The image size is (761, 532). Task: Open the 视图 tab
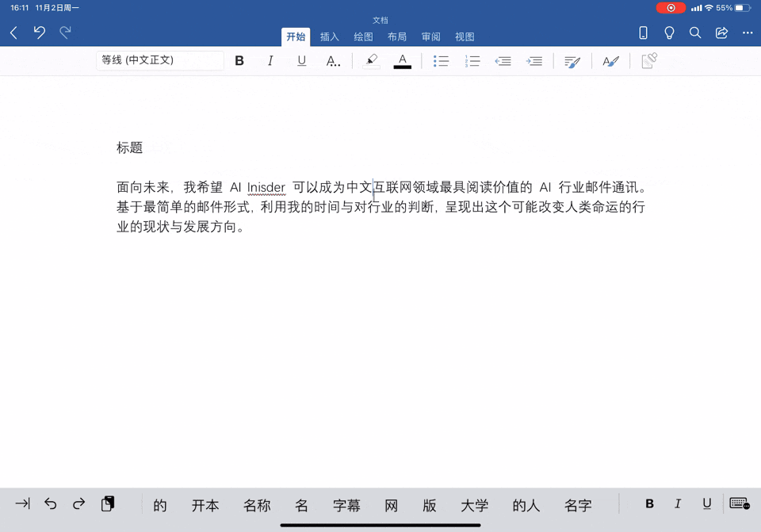(x=465, y=37)
